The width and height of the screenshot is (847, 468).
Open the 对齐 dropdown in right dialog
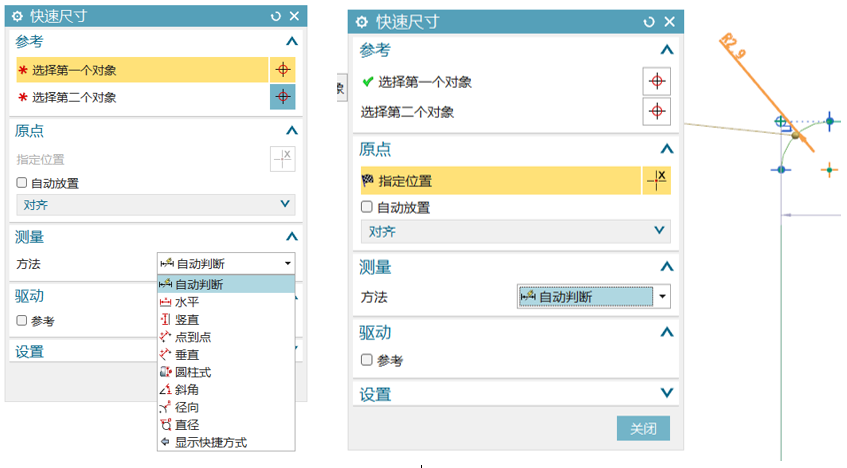pos(515,232)
